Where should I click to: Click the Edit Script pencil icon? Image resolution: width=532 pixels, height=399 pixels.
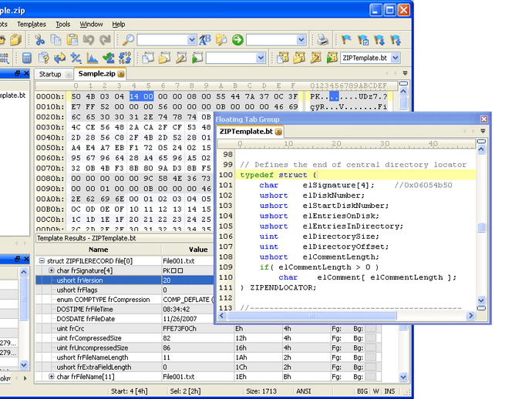pyautogui.click(x=181, y=58)
